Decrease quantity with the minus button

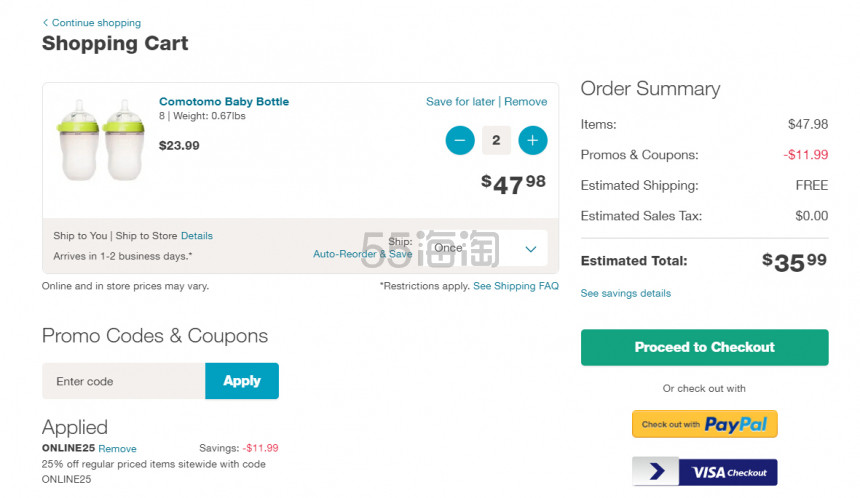coord(460,140)
